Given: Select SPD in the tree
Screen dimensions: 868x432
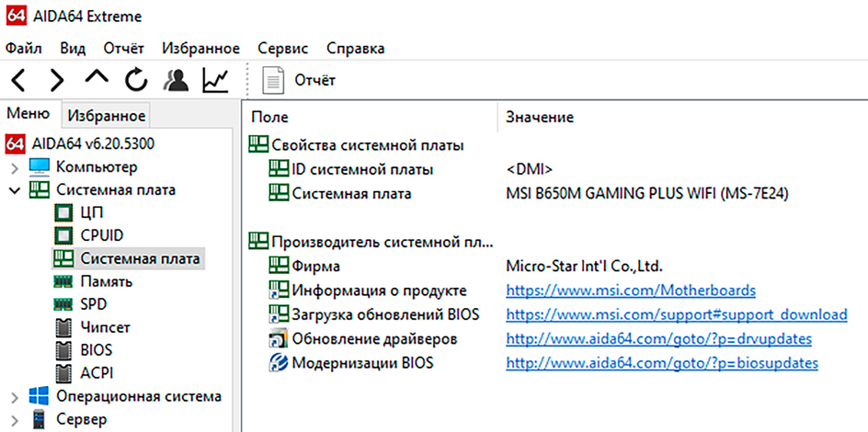Looking at the screenshot, I should 94,305.
